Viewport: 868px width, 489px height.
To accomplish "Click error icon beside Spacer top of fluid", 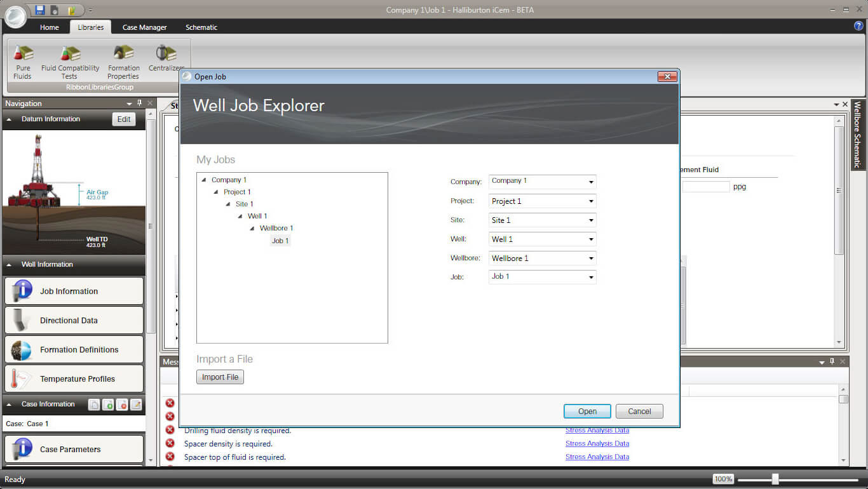I will [x=170, y=457].
